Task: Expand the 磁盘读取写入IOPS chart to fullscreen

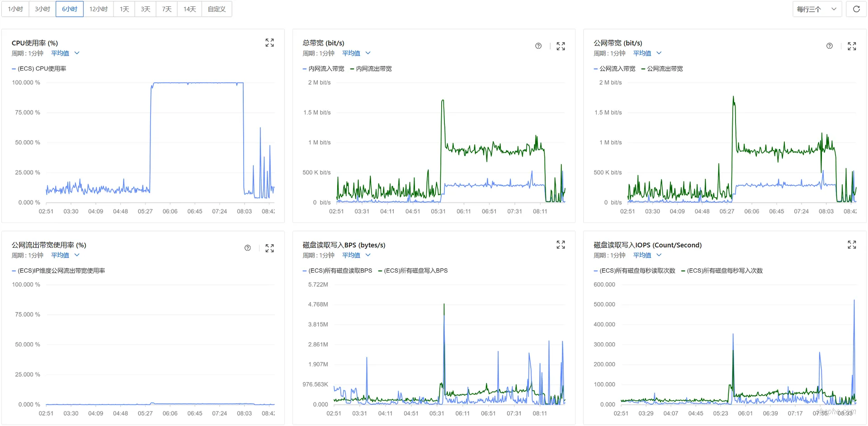Action: pos(852,245)
